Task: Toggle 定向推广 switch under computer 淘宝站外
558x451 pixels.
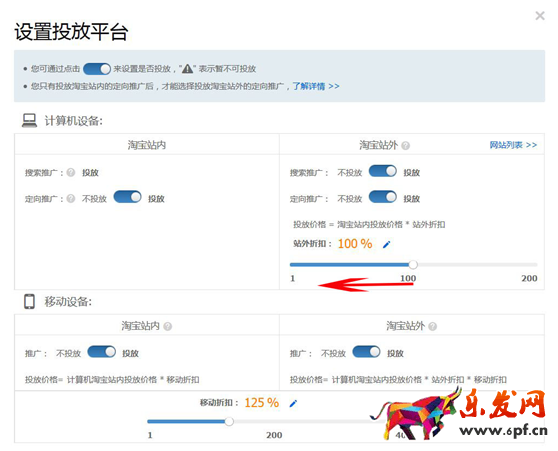Action: point(383,197)
